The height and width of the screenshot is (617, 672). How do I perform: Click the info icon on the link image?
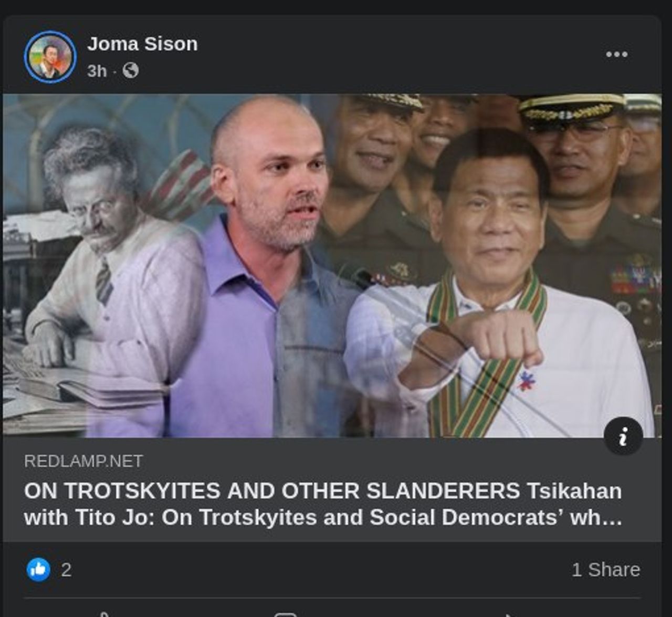(623, 436)
